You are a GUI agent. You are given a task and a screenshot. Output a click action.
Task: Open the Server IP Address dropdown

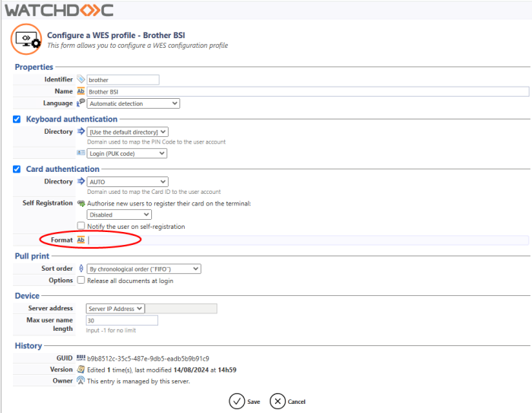(116, 309)
